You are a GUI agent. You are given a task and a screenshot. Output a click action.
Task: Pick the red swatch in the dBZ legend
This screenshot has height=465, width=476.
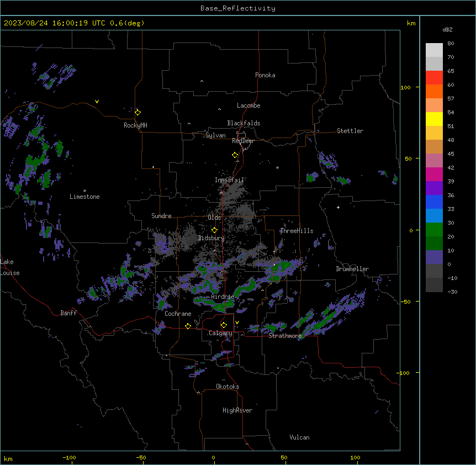434,78
